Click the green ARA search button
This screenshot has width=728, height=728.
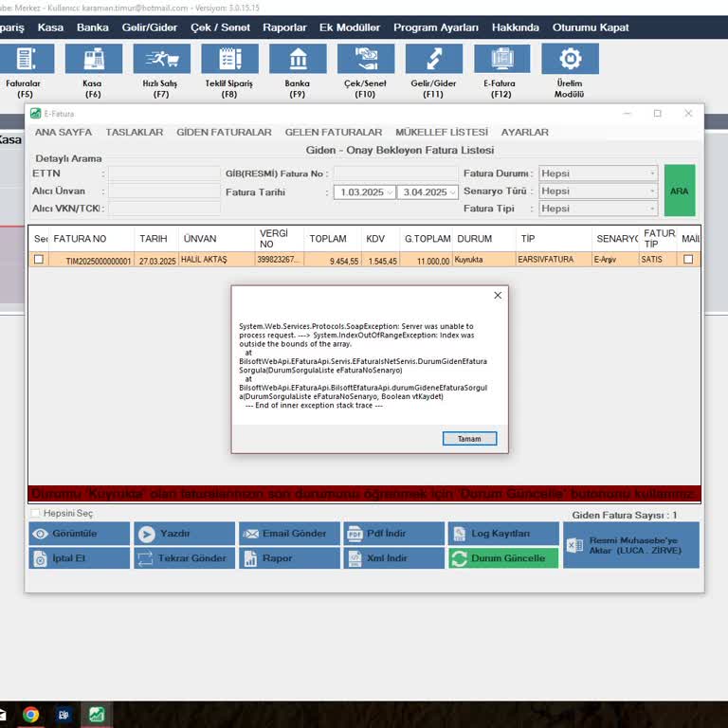pyautogui.click(x=680, y=191)
